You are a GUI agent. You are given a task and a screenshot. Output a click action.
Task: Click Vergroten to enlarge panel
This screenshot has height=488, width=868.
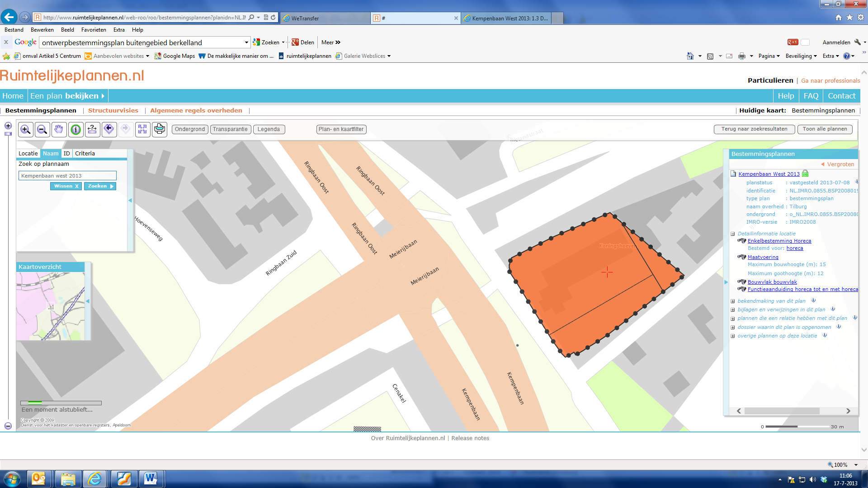tap(838, 164)
